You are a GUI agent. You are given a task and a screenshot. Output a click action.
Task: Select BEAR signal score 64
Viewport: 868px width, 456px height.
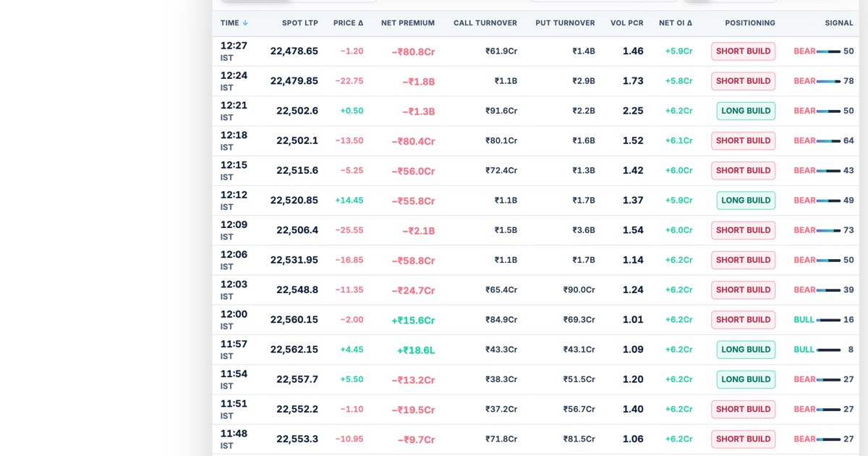[848, 140]
